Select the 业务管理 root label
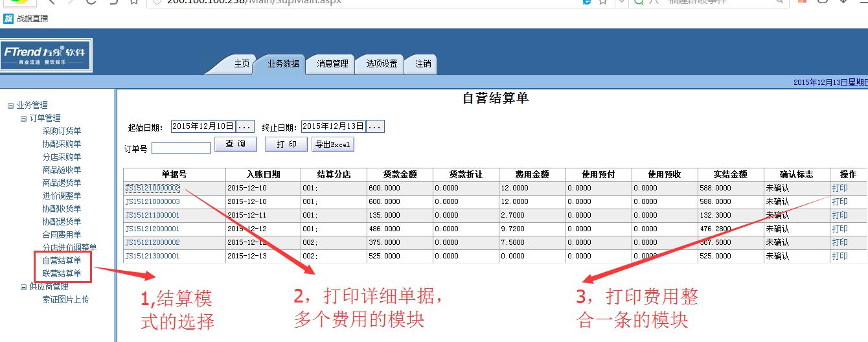This screenshot has width=868, height=342. click(x=32, y=105)
